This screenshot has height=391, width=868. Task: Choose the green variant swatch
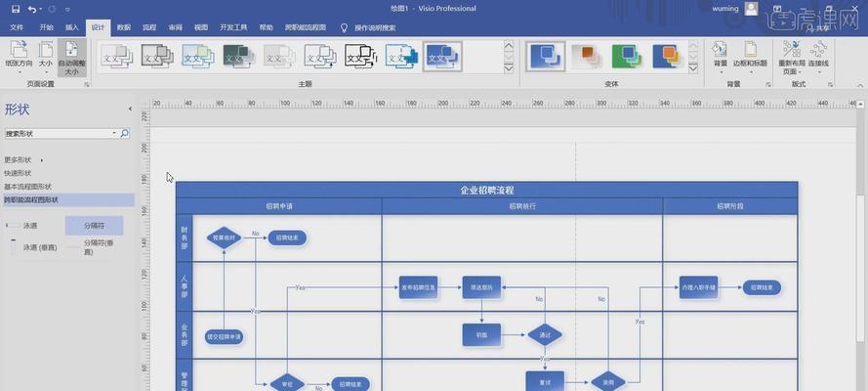[627, 57]
